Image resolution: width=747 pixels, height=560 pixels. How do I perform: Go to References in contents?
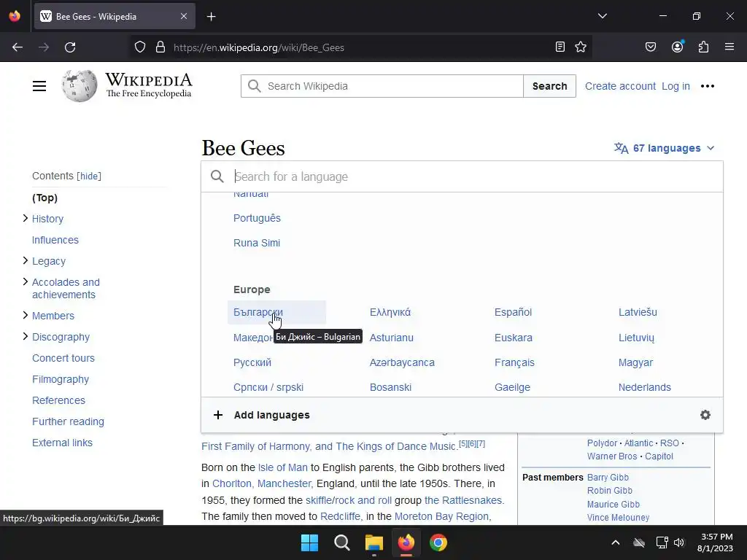pos(58,400)
